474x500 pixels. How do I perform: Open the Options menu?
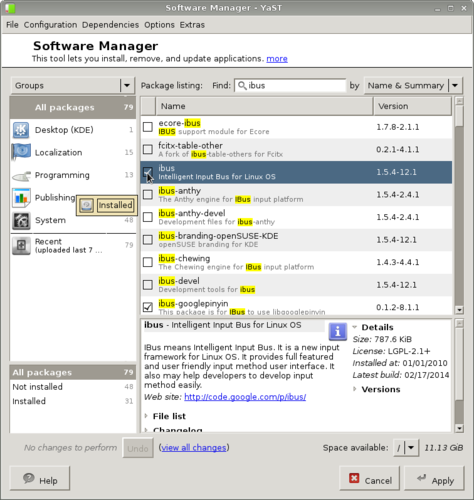159,25
